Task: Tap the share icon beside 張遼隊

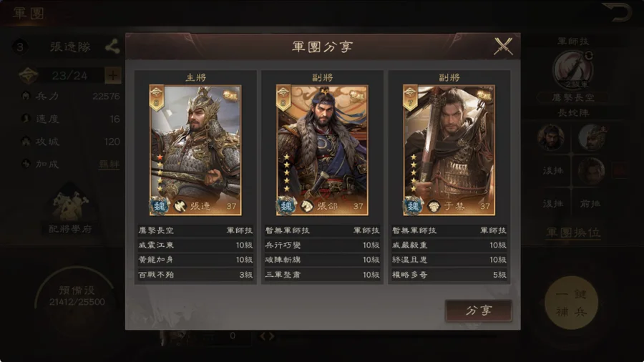Action: (112, 47)
